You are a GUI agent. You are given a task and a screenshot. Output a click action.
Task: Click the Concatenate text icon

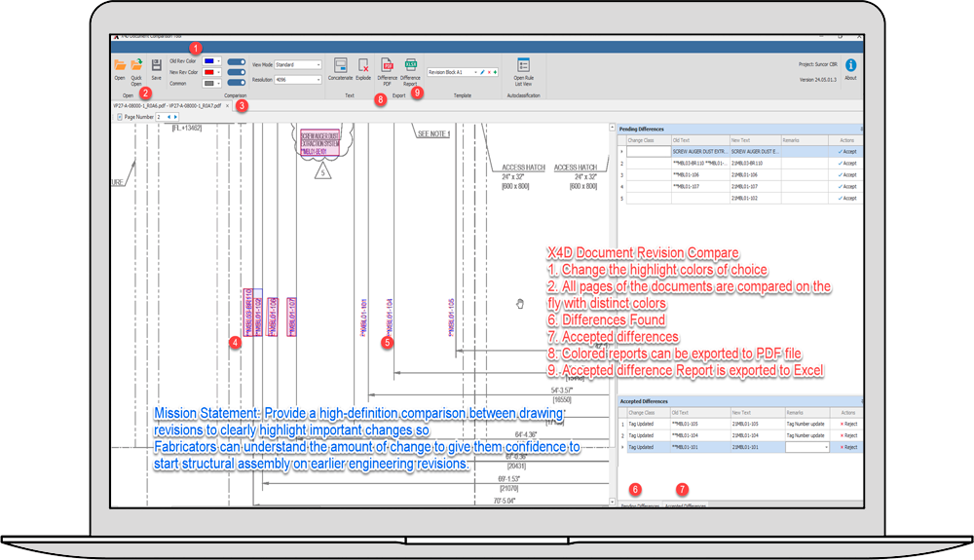coord(340,65)
